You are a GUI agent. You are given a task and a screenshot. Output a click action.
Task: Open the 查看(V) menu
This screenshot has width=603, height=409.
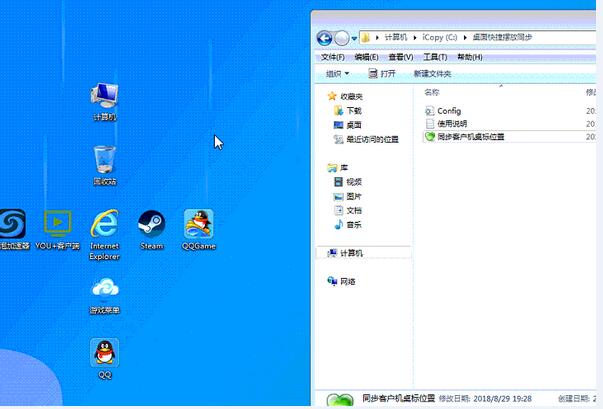(x=401, y=57)
